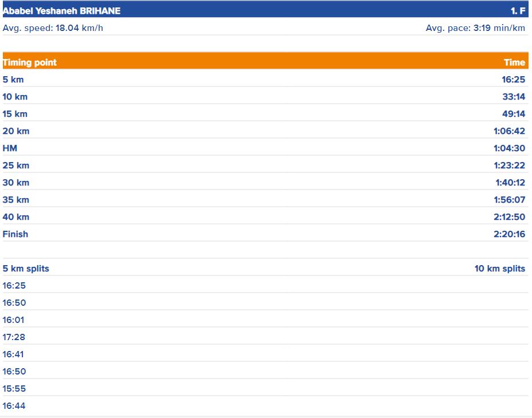Select the Avg. speed 18.04 km/h text
Viewport: 532px width, 418px height.
[x=53, y=28]
